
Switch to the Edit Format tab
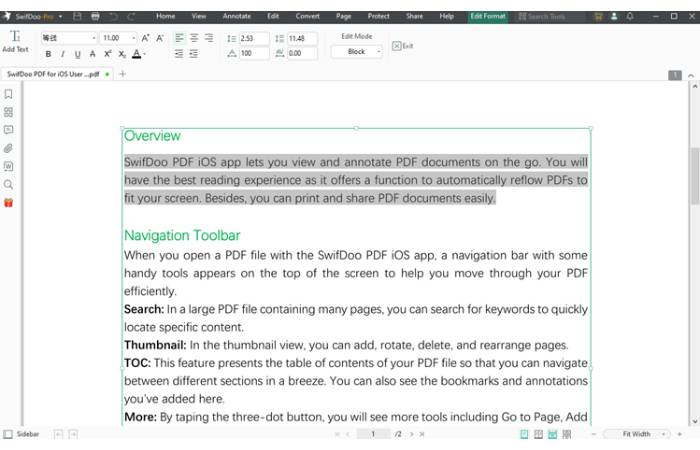488,16
